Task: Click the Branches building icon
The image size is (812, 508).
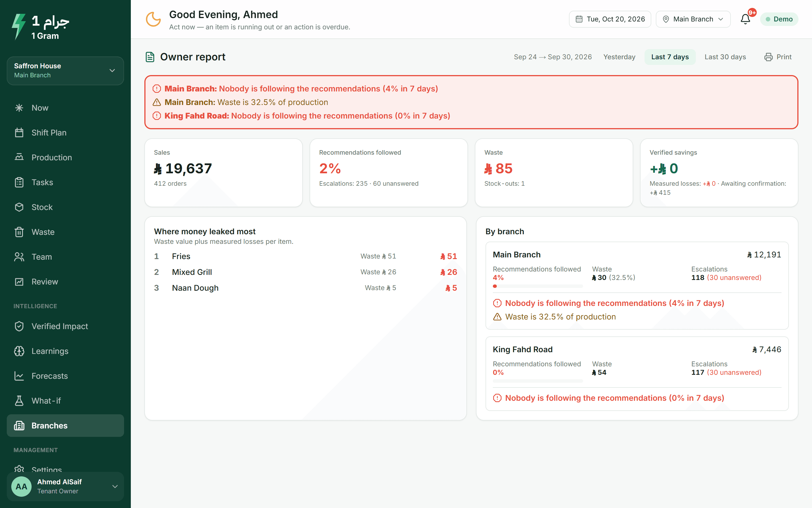Action: 19,426
